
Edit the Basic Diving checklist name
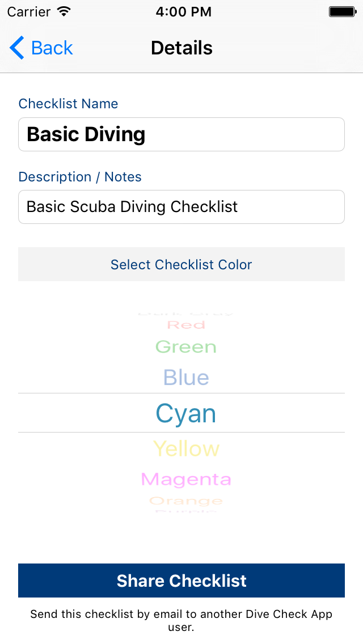coord(181,134)
